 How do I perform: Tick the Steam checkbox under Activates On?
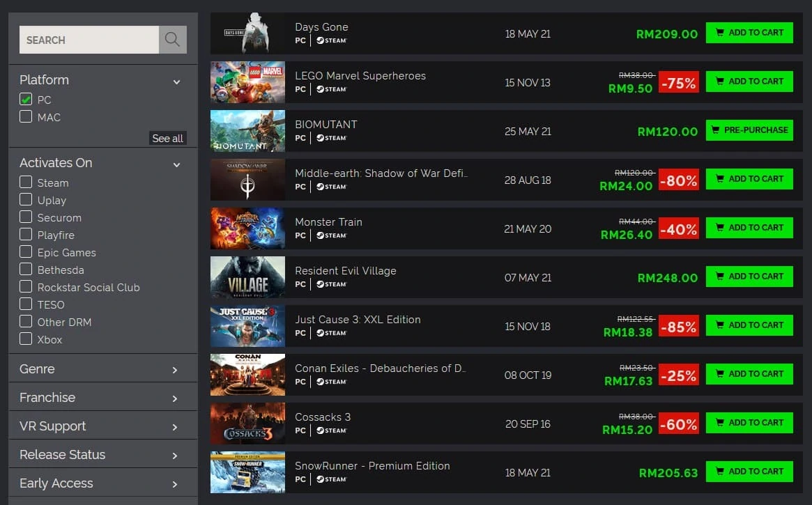pyautogui.click(x=25, y=182)
